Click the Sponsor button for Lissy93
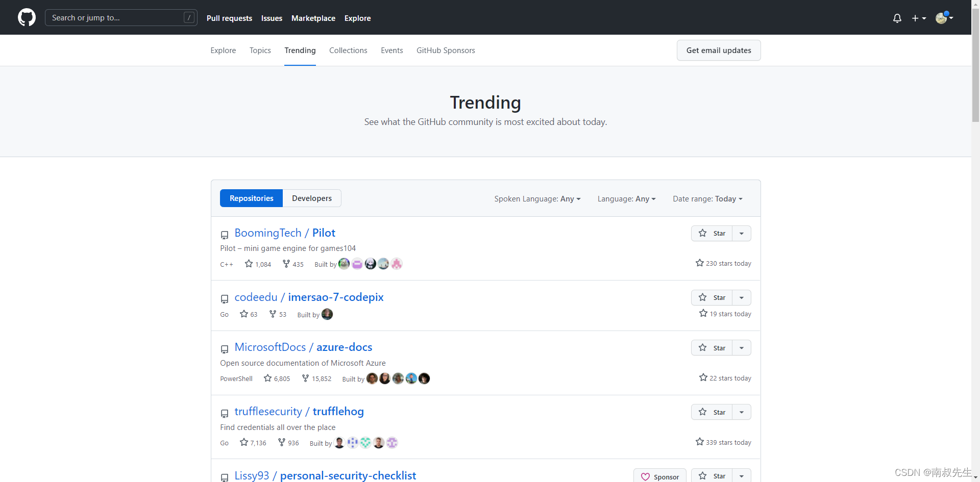Image resolution: width=980 pixels, height=482 pixels. 660,476
